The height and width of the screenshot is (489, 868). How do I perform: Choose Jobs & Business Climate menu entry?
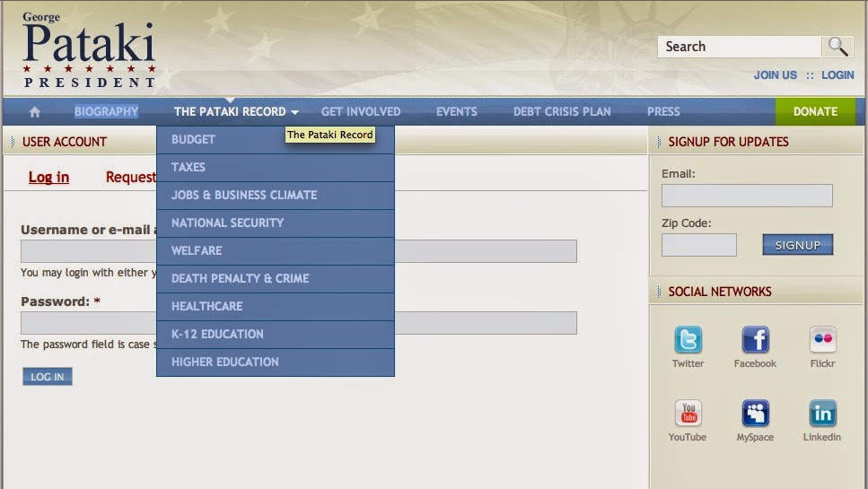click(276, 195)
